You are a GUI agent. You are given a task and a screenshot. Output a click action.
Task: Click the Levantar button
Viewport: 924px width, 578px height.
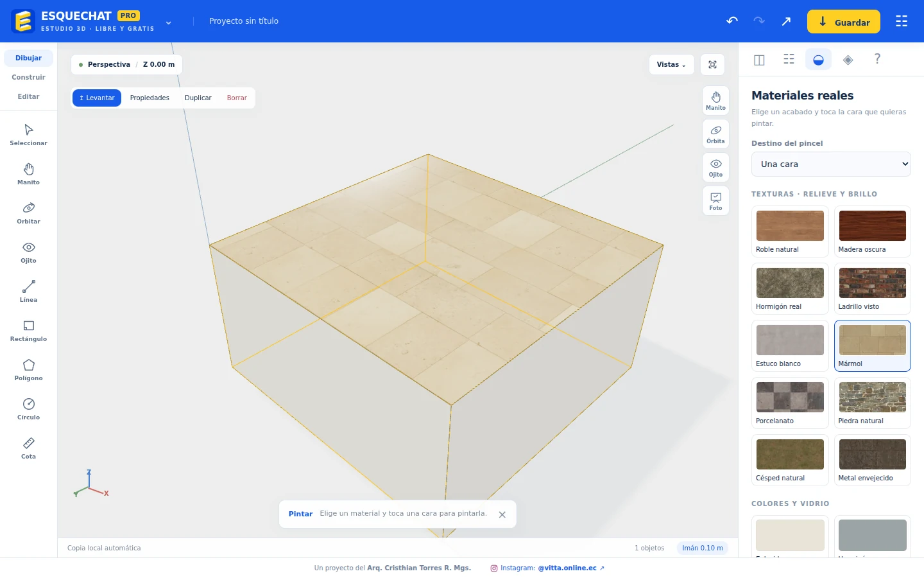97,98
